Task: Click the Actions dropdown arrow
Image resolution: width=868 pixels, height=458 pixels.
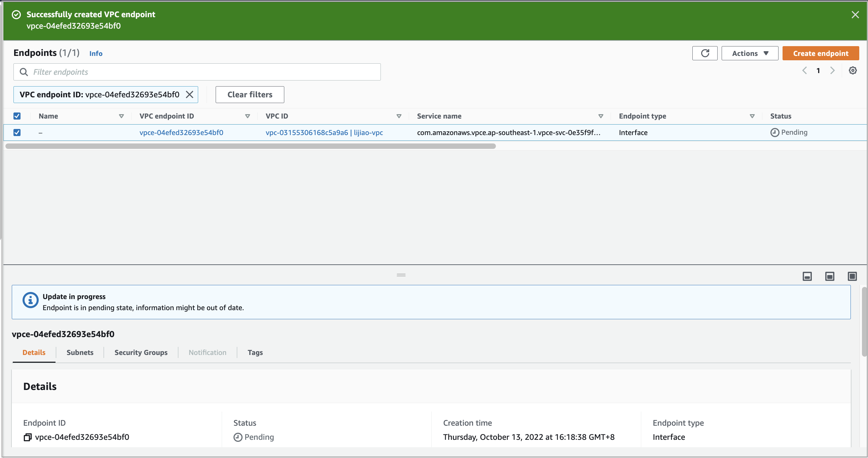Action: point(767,53)
